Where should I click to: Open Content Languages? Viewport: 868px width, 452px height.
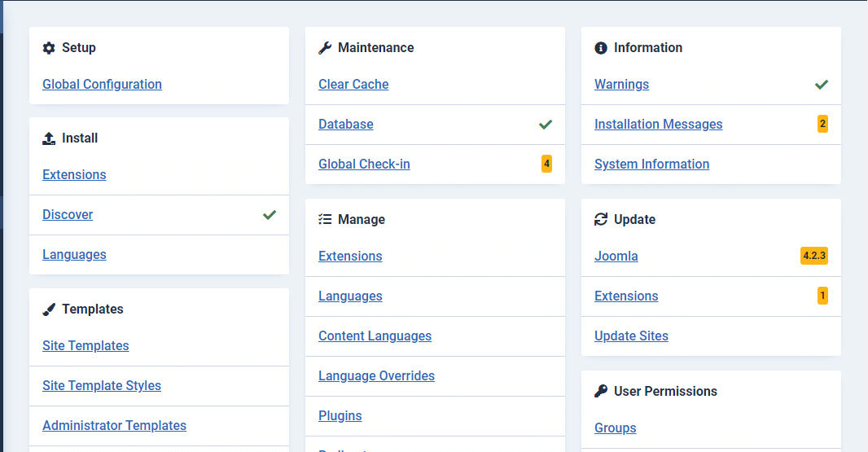pyautogui.click(x=375, y=336)
